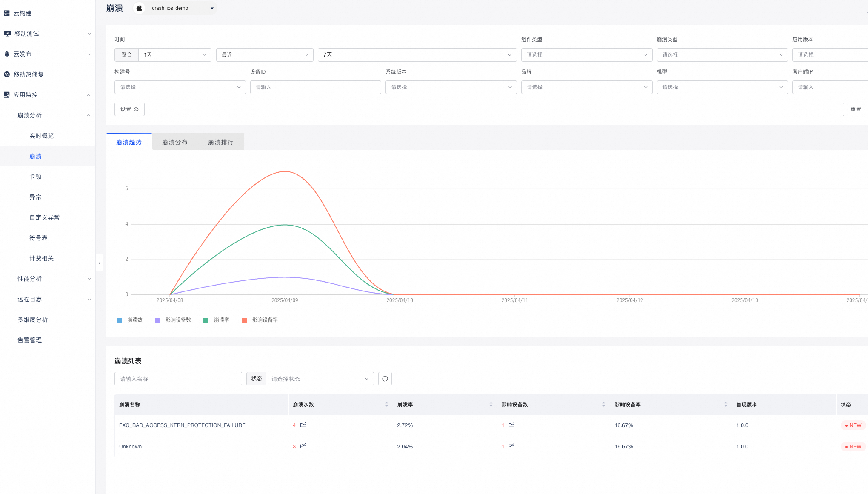Click the 移动测试 sidebar icon

tap(7, 34)
